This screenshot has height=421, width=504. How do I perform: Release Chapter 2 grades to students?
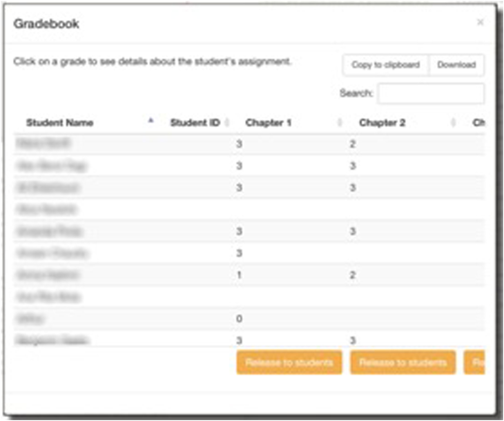coord(403,362)
